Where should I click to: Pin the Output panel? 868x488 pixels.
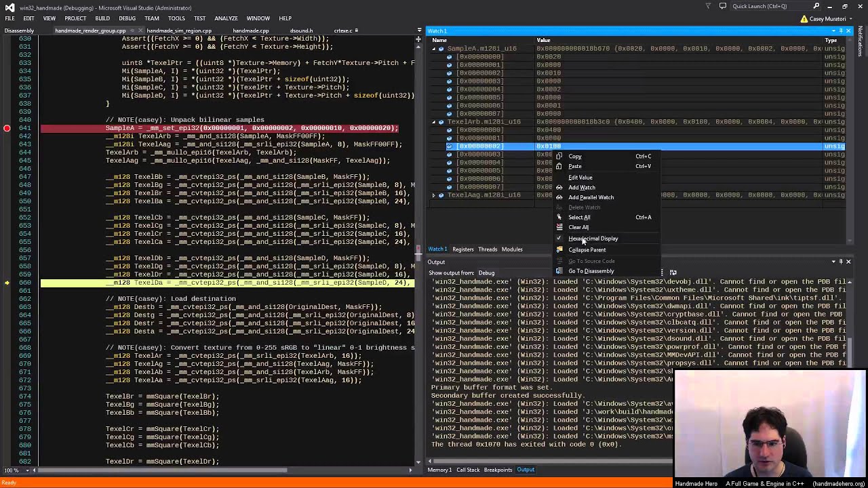[840, 262]
